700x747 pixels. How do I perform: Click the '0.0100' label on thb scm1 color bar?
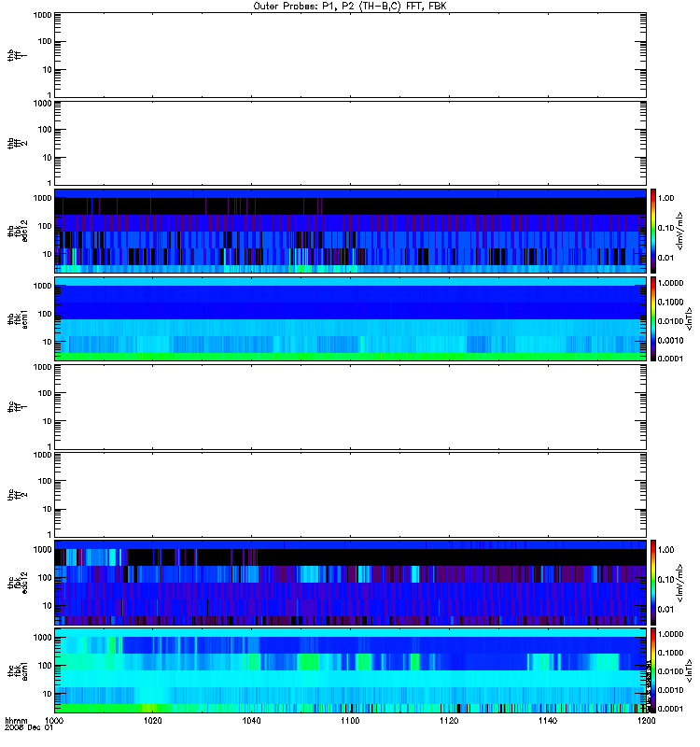[x=670, y=321]
